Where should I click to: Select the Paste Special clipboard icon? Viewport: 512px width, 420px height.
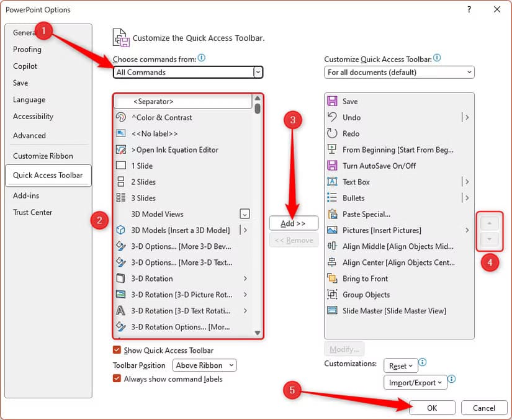(332, 214)
